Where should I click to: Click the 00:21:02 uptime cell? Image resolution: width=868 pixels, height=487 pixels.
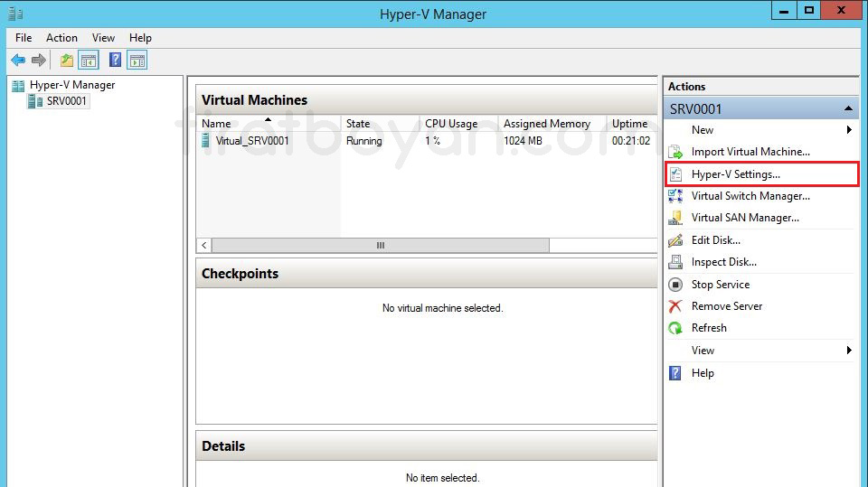pyautogui.click(x=630, y=141)
